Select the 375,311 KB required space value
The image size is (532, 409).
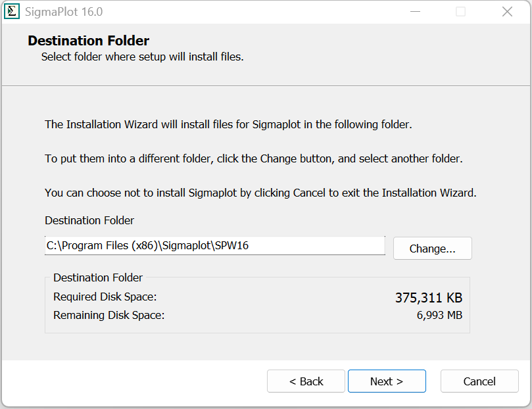(429, 298)
